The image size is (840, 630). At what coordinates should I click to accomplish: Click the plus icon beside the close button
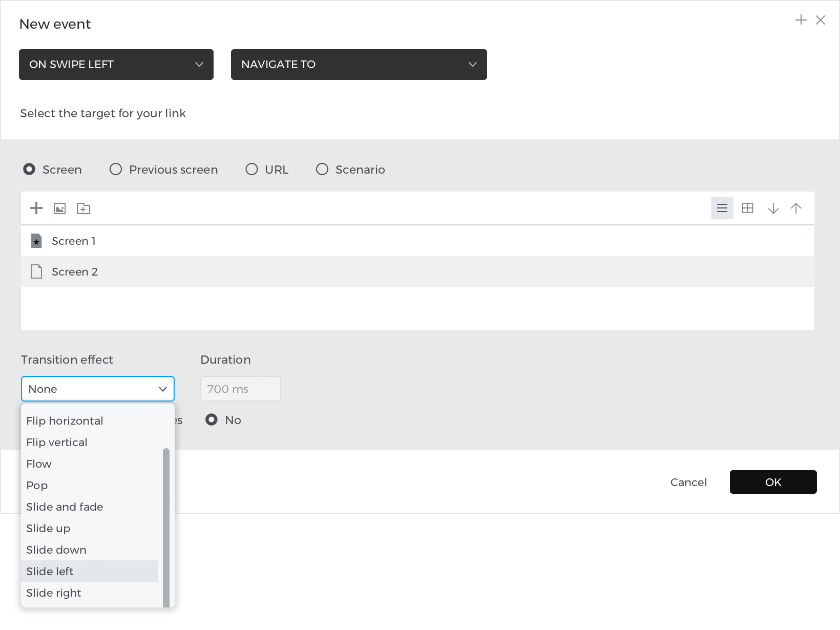pyautogui.click(x=801, y=20)
